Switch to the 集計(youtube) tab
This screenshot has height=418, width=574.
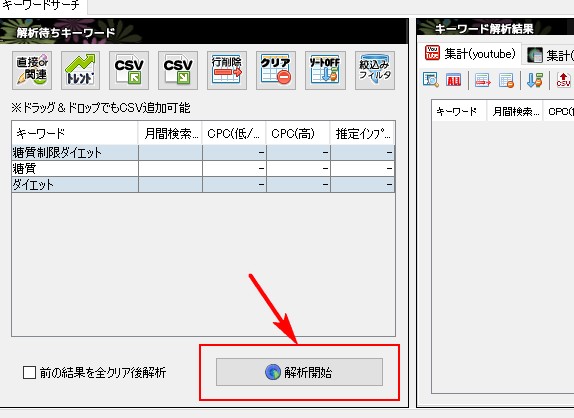471,54
